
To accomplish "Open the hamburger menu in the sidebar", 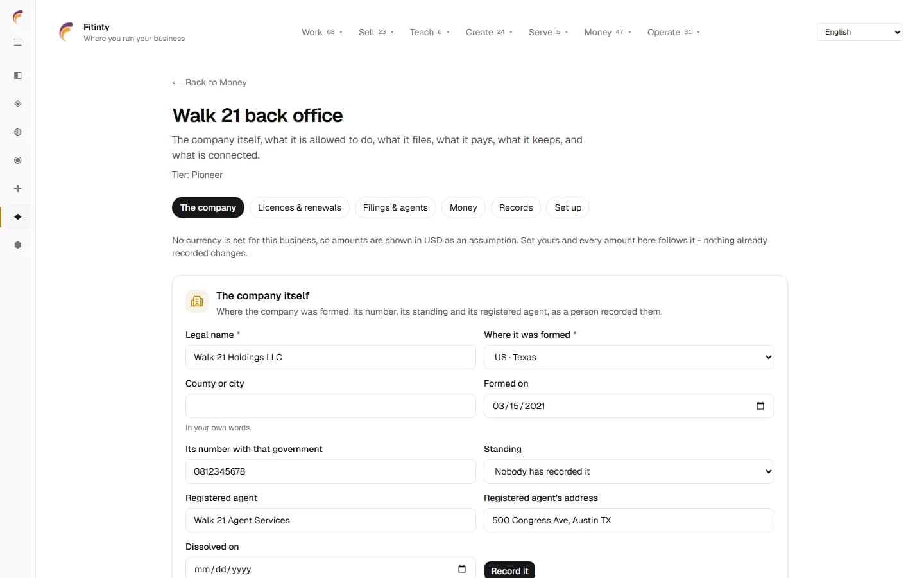I will click(18, 42).
